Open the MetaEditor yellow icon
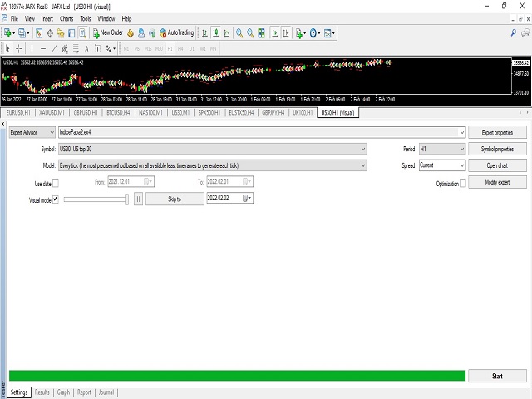 point(131,33)
